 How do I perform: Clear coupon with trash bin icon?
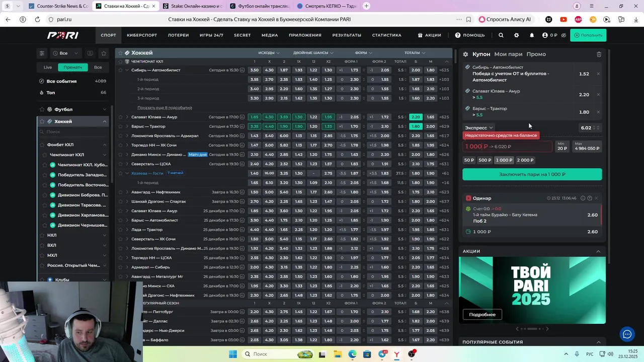599,54
